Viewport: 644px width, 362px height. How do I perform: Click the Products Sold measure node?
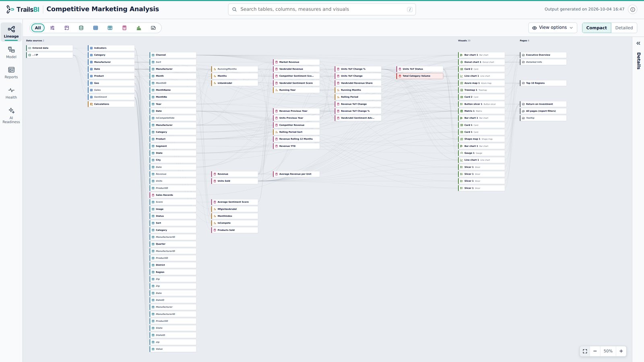pyautogui.click(x=235, y=230)
